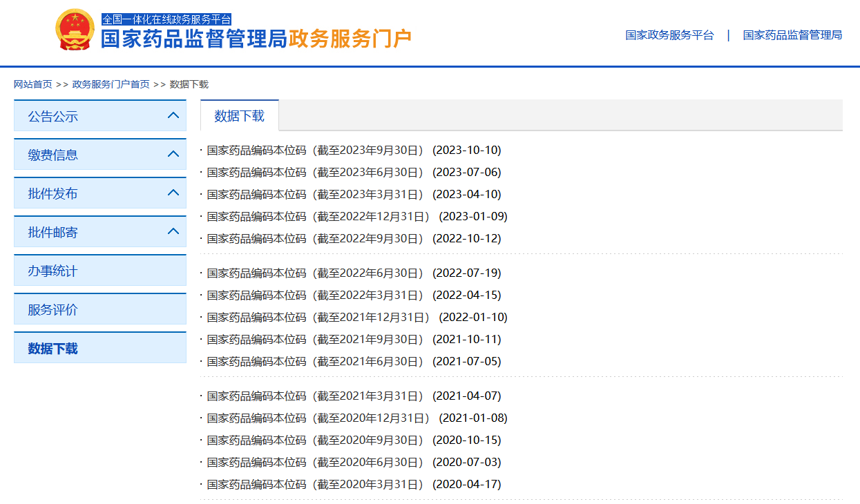Click the date (2023-04-10)

tap(467, 194)
